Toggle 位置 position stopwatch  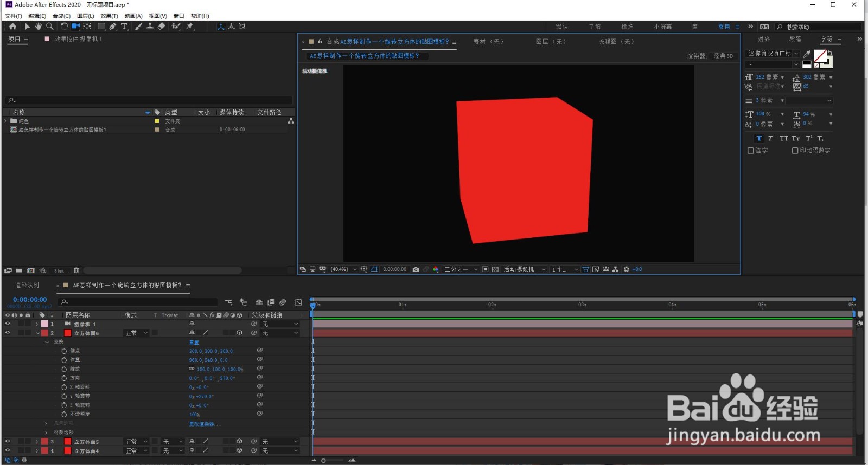(64, 360)
